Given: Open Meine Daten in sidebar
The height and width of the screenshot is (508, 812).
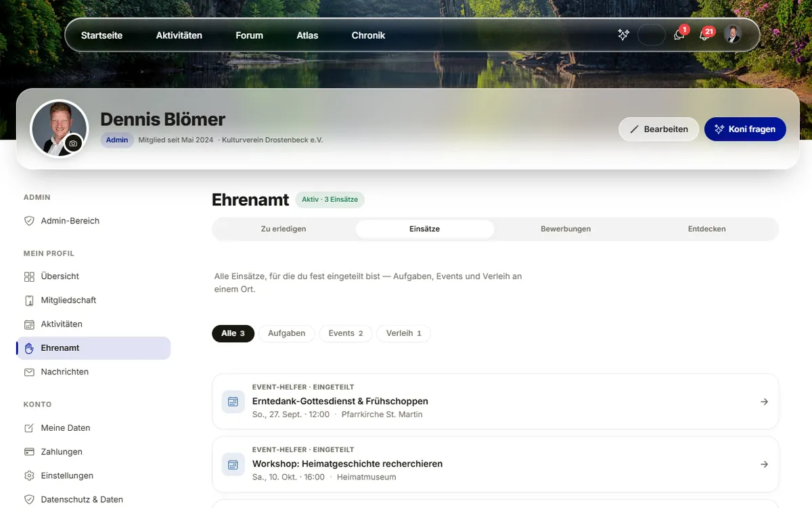Looking at the screenshot, I should pos(93,428).
